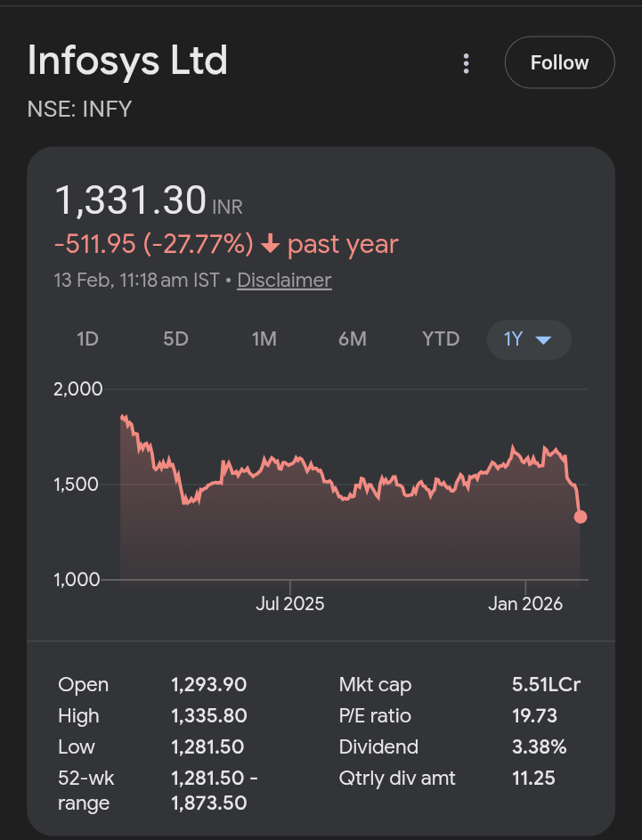Image resolution: width=642 pixels, height=840 pixels.
Task: Click the Open price 1,293.90
Action: tap(208, 685)
